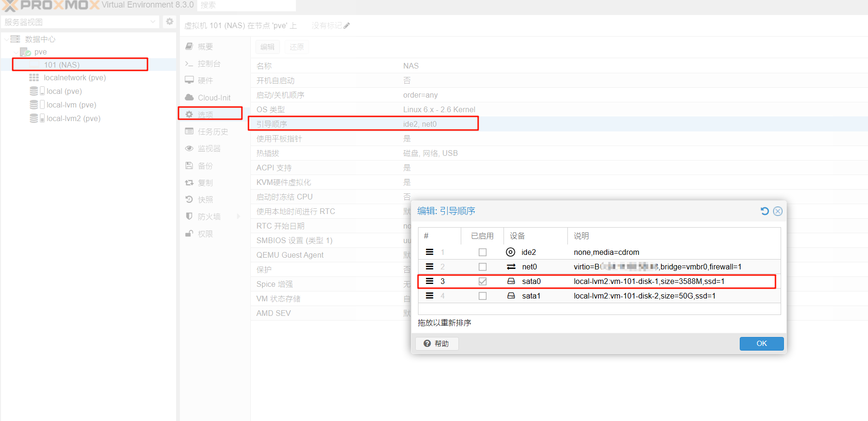Click the drag handle icon for sata0 row
The image size is (868, 421).
tap(429, 281)
